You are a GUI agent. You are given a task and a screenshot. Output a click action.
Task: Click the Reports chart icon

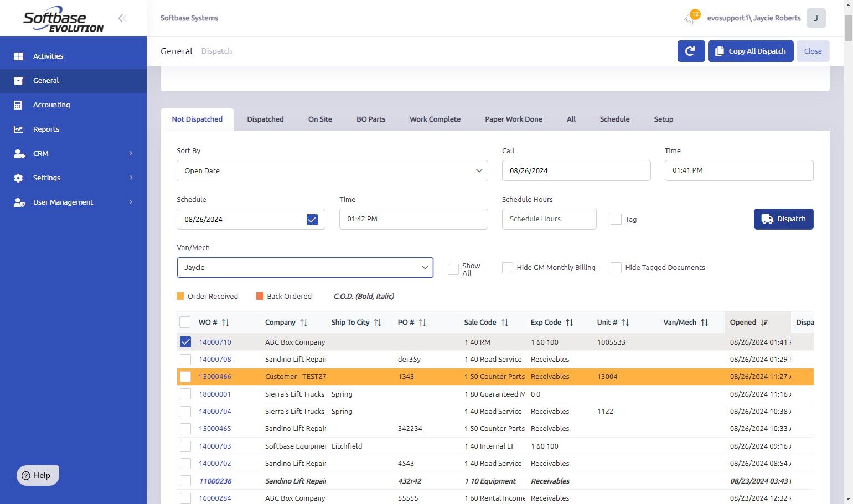18,129
